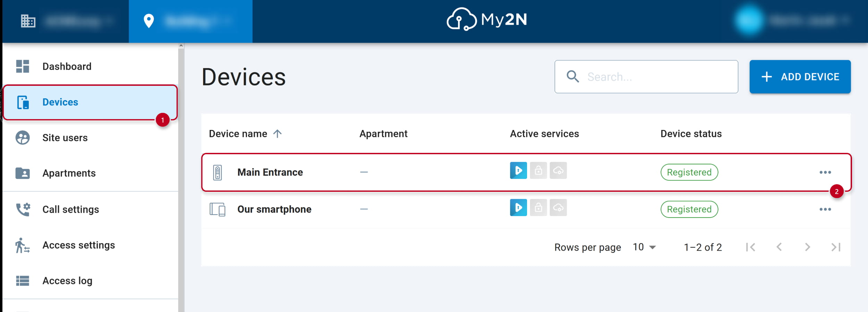
Task: Go to last page of devices
Action: (x=836, y=247)
